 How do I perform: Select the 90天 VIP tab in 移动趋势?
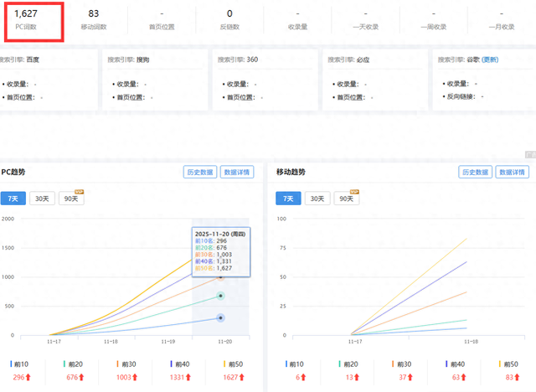(x=347, y=199)
